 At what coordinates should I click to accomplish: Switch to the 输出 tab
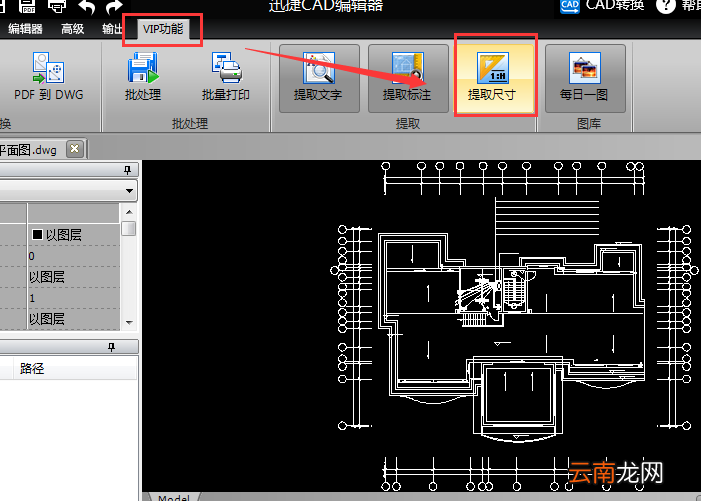click(x=112, y=29)
